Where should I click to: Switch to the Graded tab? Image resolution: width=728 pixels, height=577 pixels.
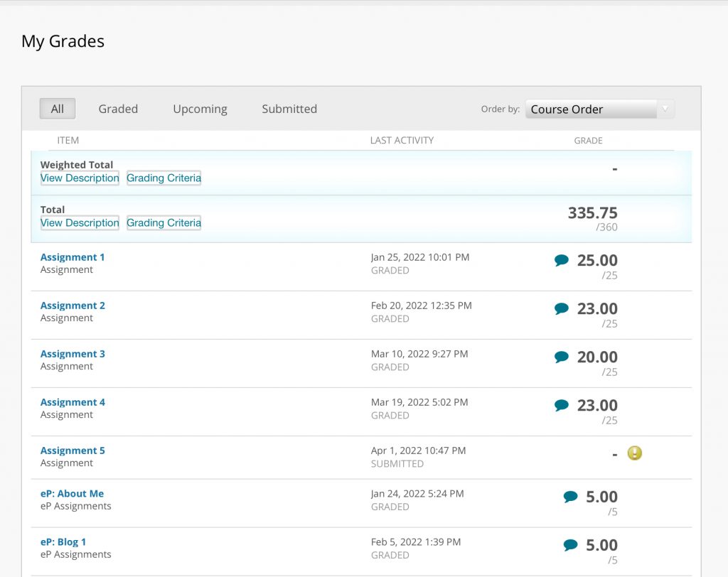tap(118, 109)
